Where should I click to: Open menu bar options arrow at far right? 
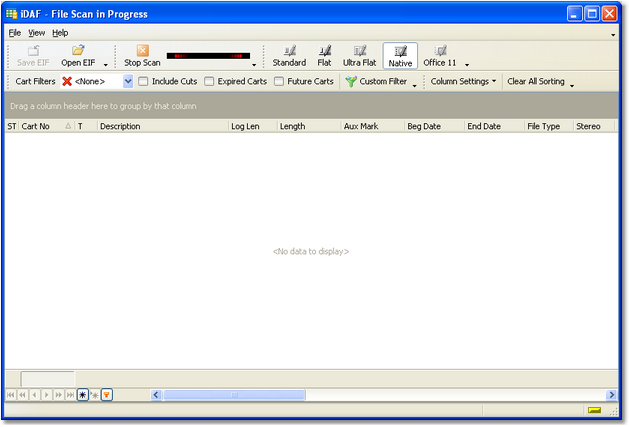coord(613,35)
